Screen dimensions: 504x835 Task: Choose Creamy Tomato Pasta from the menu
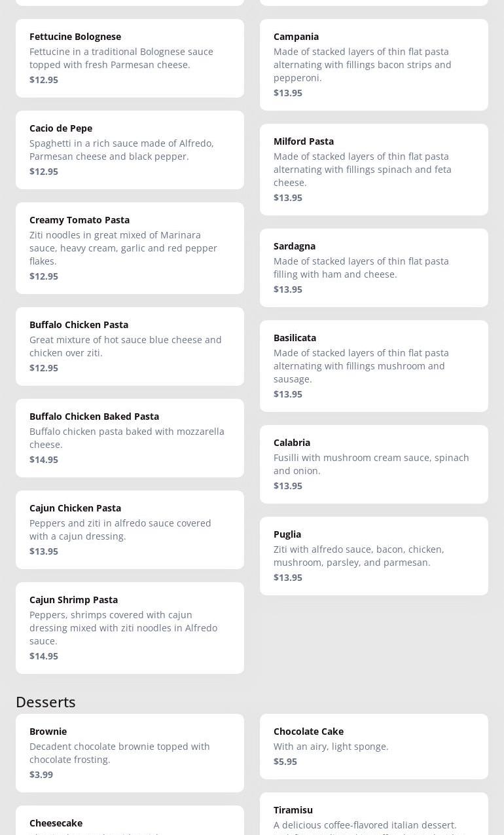point(130,248)
